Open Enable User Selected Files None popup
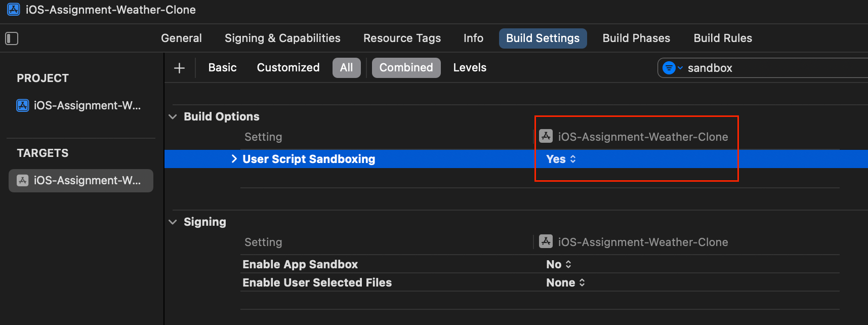Image resolution: width=868 pixels, height=325 pixels. (565, 282)
